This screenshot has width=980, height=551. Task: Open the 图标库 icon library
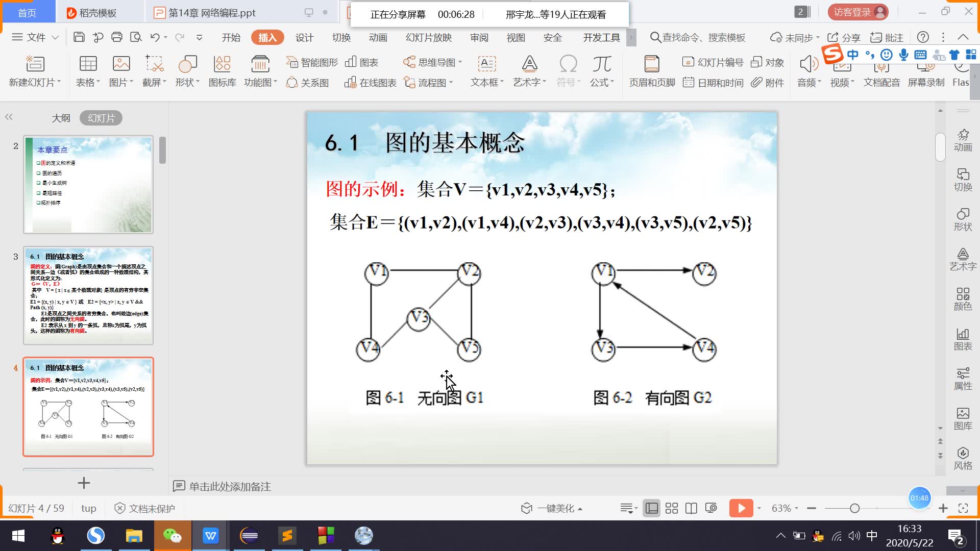pyautogui.click(x=222, y=64)
